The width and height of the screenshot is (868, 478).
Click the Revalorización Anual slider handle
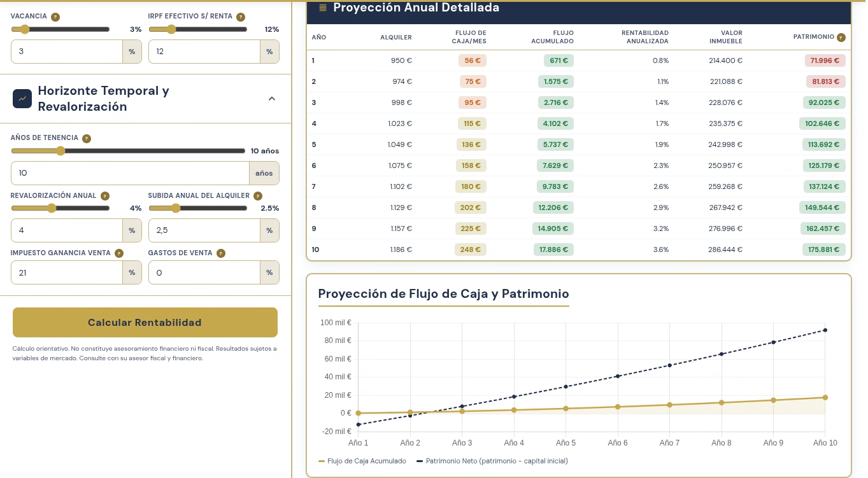[52, 208]
